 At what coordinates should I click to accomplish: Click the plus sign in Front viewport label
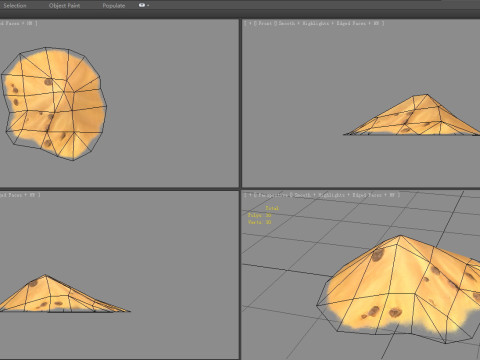(x=250, y=23)
